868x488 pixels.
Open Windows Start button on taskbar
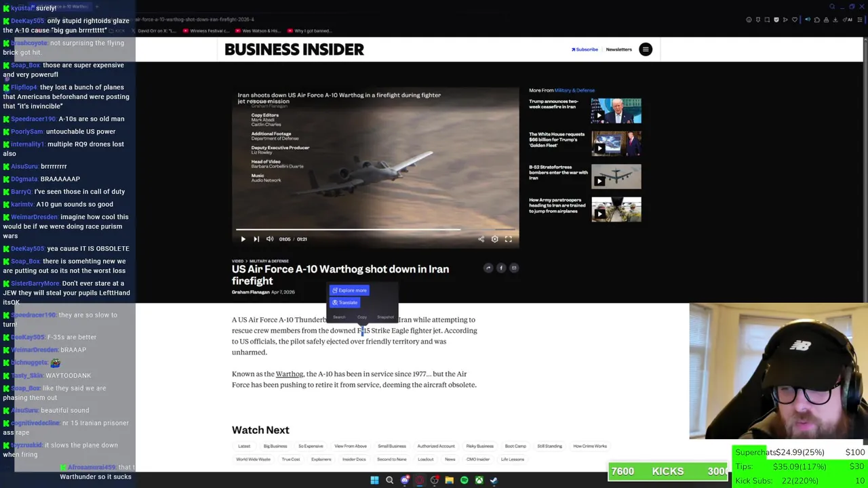pyautogui.click(x=374, y=481)
